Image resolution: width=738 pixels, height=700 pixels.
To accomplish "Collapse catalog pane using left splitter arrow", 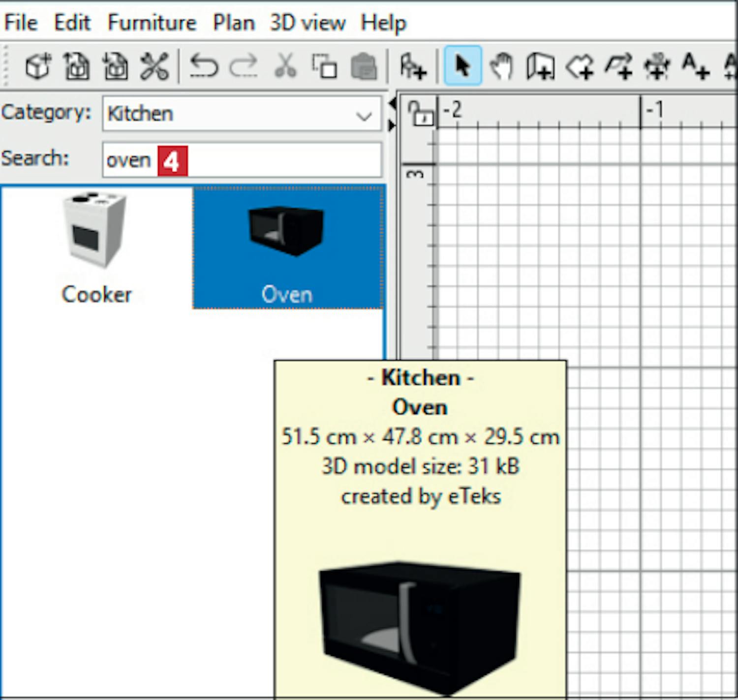I will pyautogui.click(x=392, y=104).
